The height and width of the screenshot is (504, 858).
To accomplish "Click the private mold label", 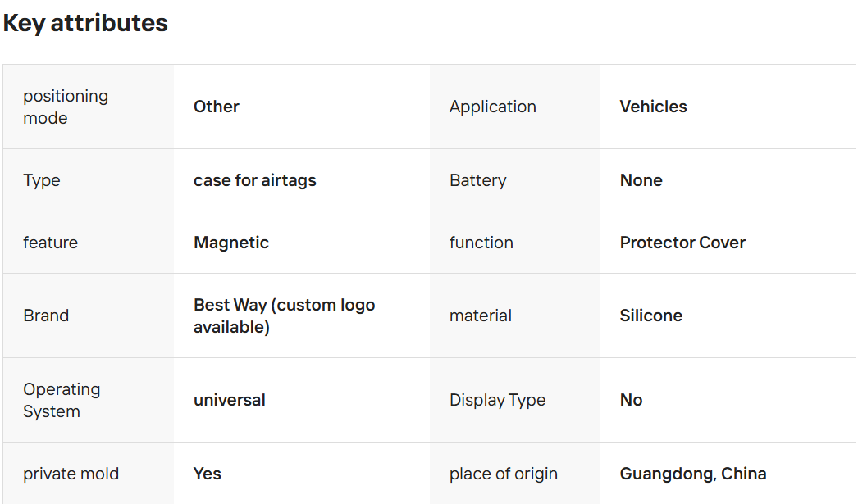I will point(71,474).
